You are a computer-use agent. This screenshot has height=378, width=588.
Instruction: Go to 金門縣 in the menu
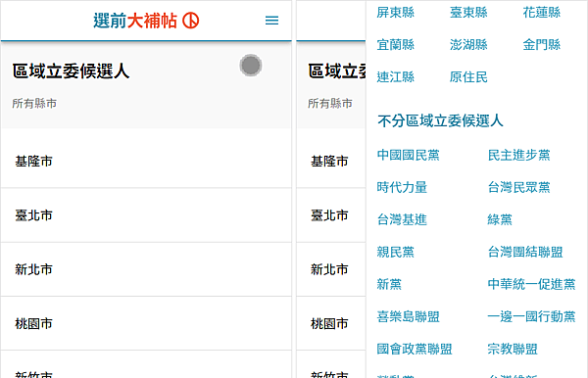point(542,45)
